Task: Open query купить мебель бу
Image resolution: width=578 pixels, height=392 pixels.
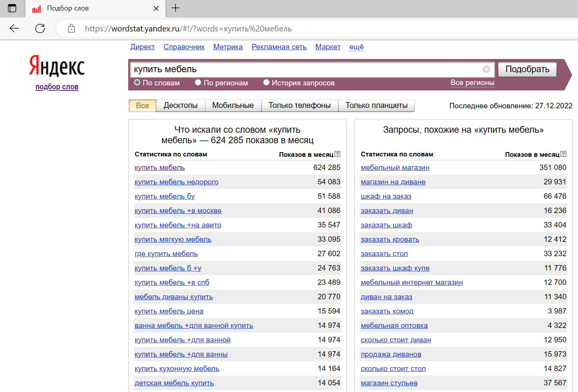Action: click(x=165, y=196)
